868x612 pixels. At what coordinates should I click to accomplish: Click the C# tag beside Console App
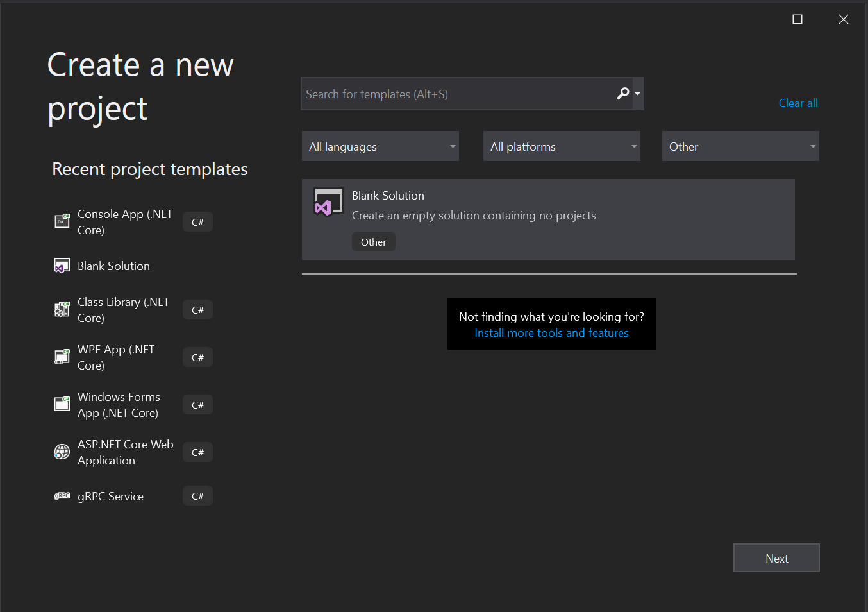coord(197,222)
